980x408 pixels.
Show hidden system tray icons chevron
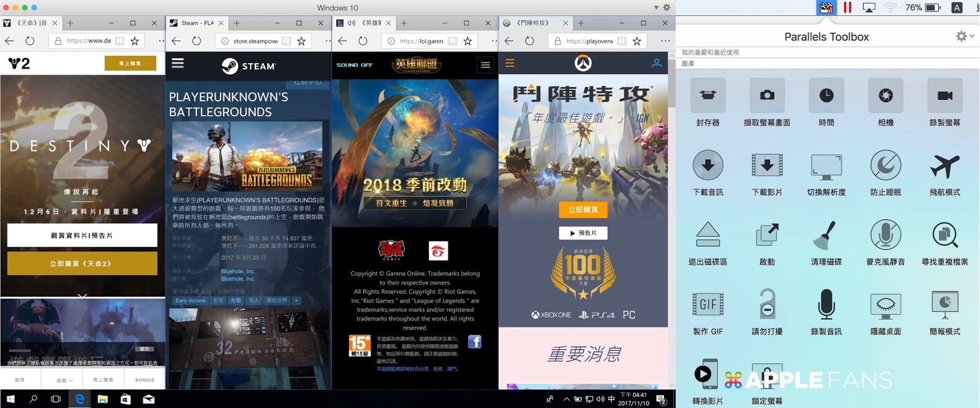point(566,399)
